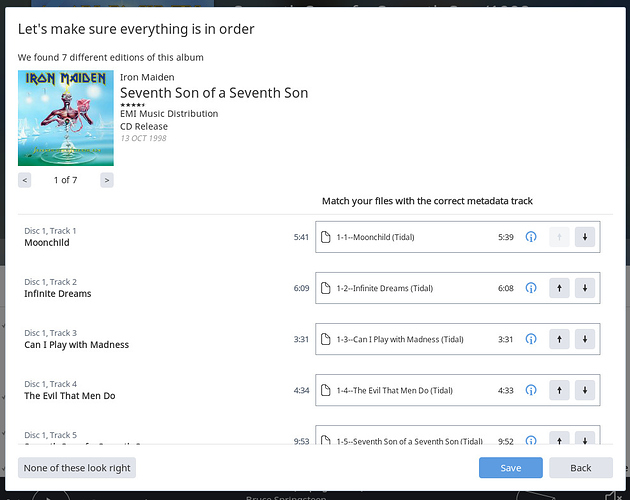Open file info for Can I Play with Madness (Tidal)

[531, 339]
